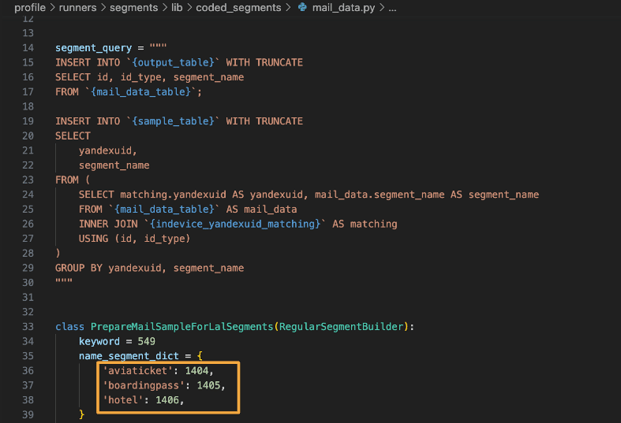Click 'GROUP BY' on line 29
Screen dimensions: 621x423
[79, 268]
